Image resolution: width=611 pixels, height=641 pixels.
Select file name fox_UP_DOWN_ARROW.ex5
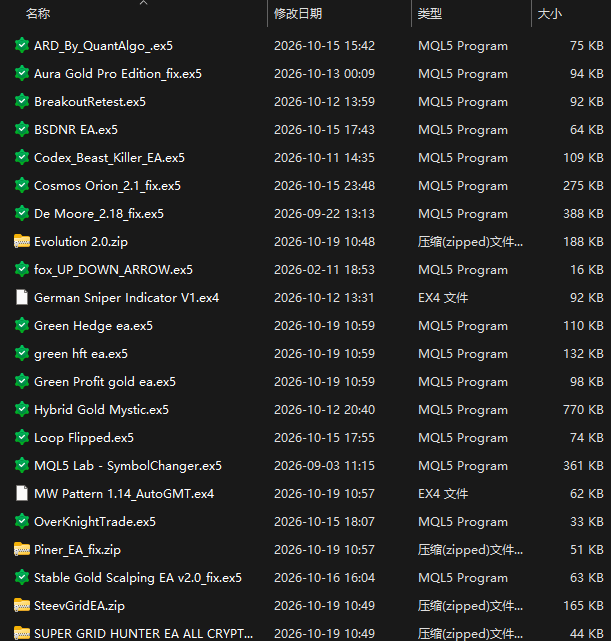tap(113, 270)
